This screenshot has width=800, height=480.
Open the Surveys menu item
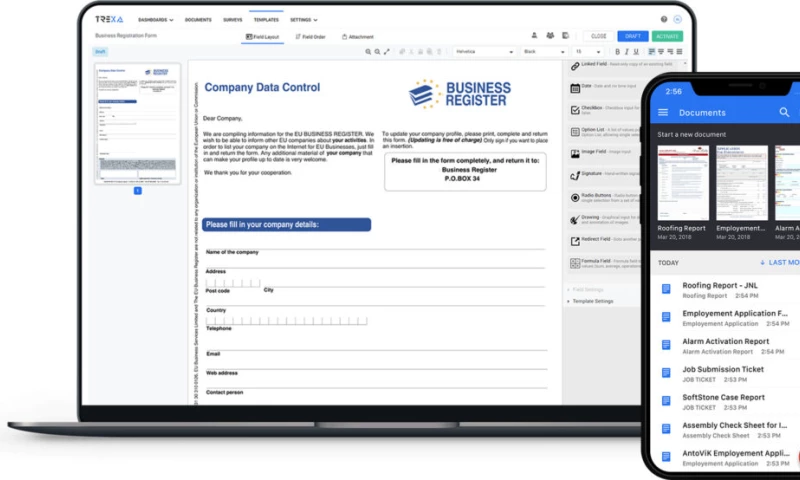[x=233, y=20]
